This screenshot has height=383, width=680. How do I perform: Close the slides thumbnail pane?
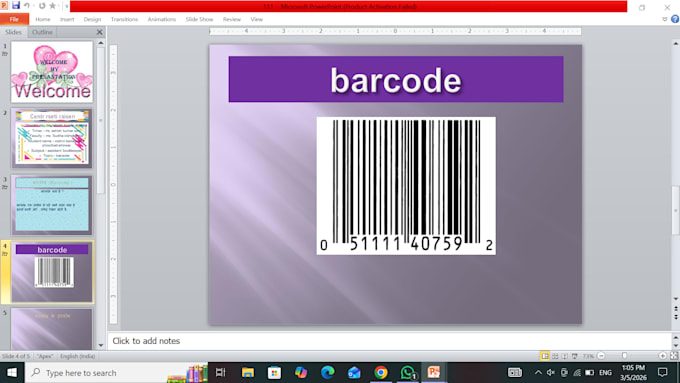point(100,32)
